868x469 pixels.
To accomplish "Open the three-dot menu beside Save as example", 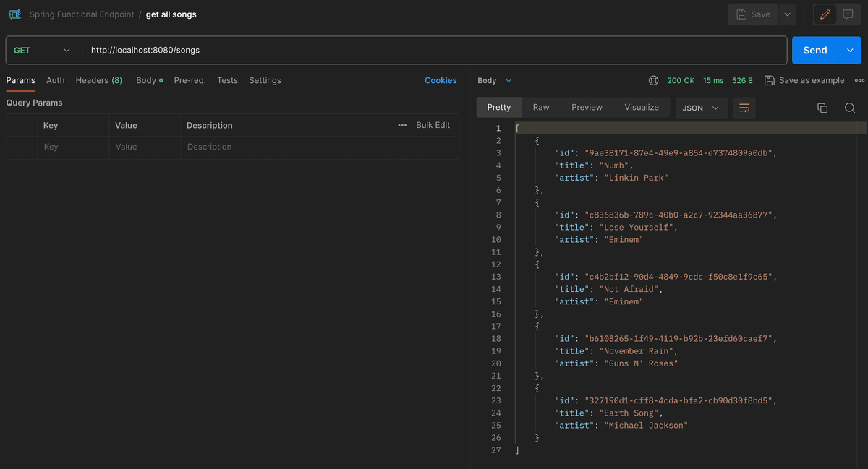I will click(859, 80).
